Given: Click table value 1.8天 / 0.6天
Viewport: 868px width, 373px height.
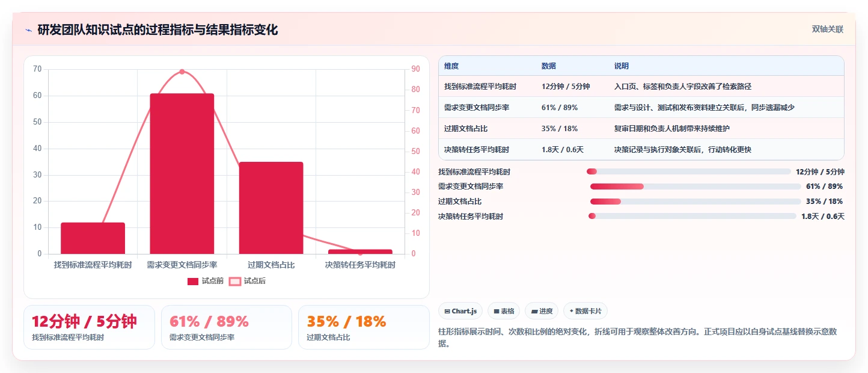Looking at the screenshot, I should coord(563,150).
